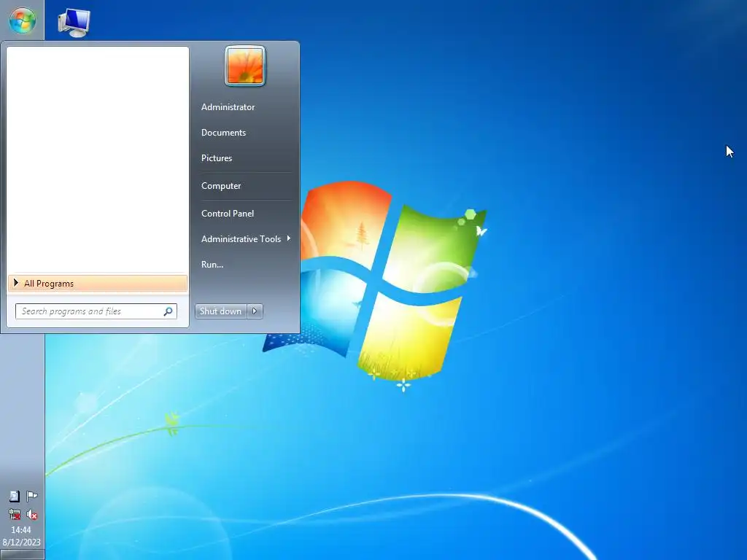
Task: Click the 8/12/2023 date text
Action: click(x=21, y=542)
